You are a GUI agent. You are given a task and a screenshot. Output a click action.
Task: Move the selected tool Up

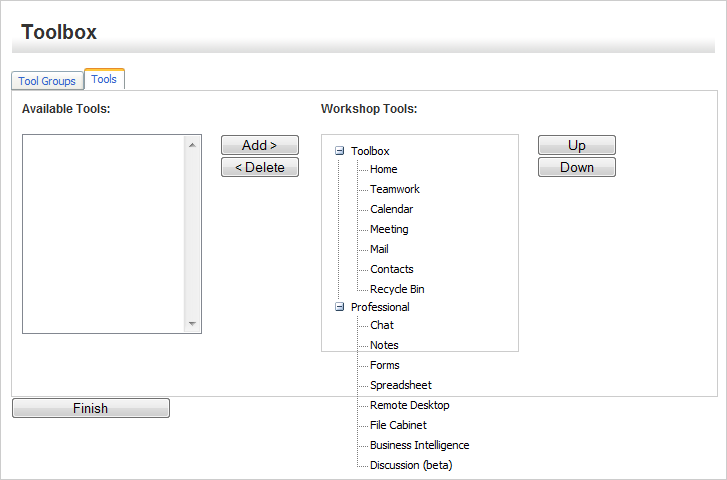[576, 145]
